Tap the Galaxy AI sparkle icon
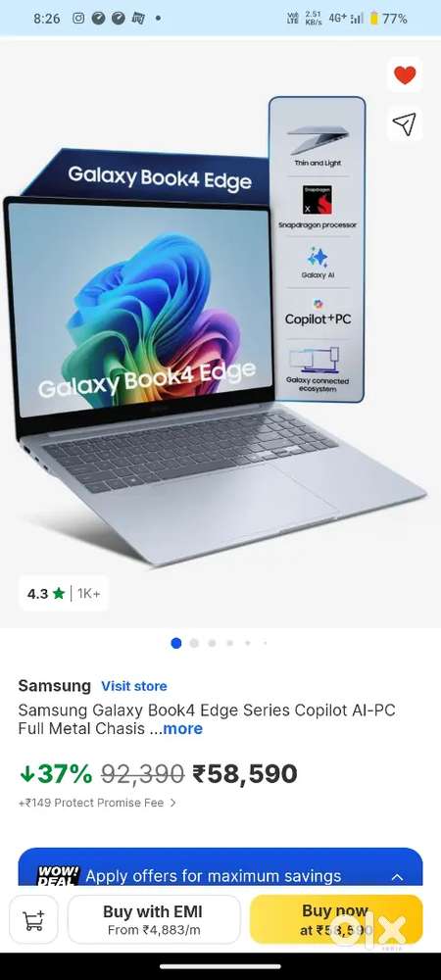The image size is (441, 980). tap(318, 256)
